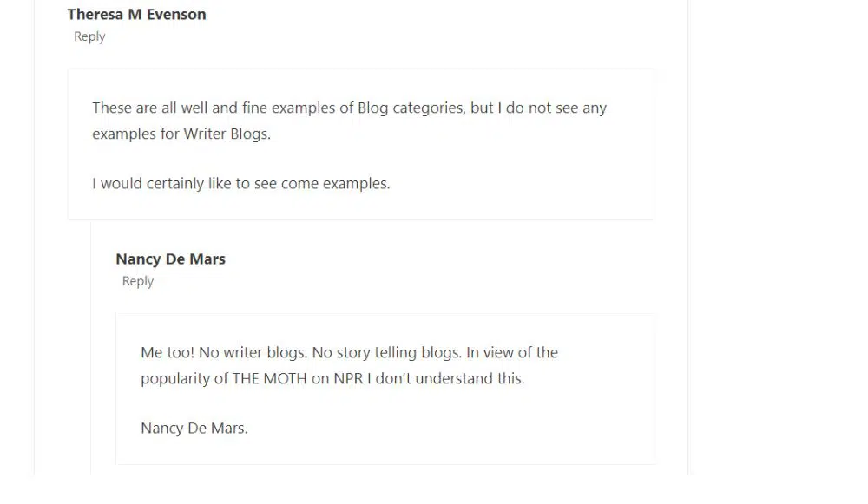Click the phrase "I don't understand this"
This screenshot has height=504, width=868.
450,379
